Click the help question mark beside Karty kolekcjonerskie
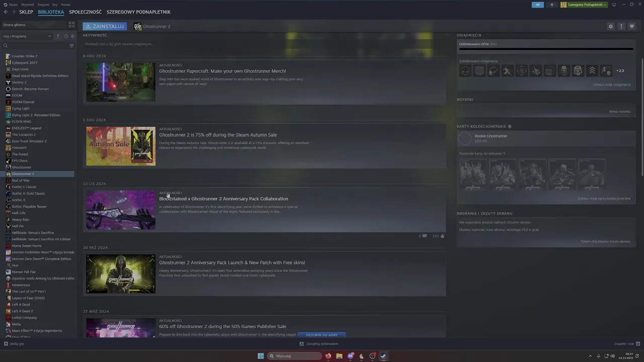644x362 pixels. [x=510, y=127]
